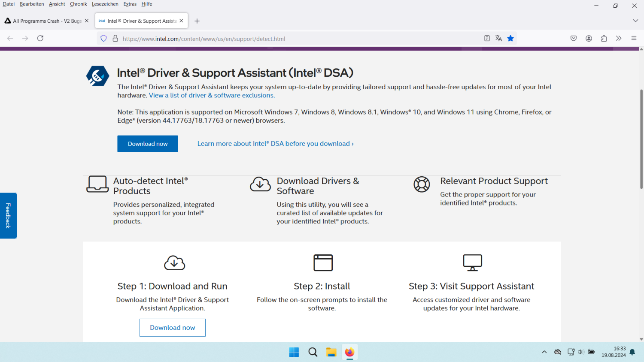Show hidden system tray icons
This screenshot has height=362, width=644.
544,352
